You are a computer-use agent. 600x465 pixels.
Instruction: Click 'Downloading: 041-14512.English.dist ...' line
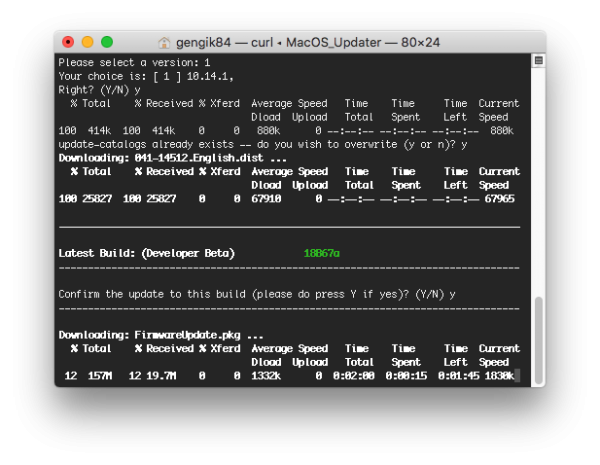(173, 158)
